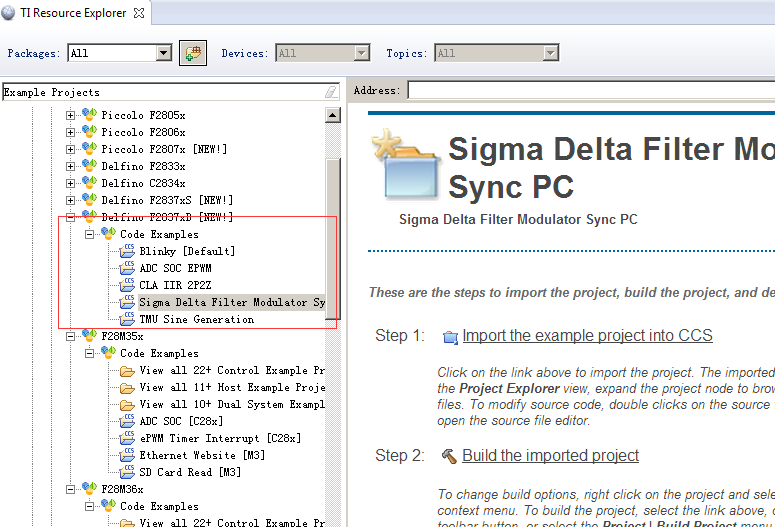
Task: Click Build the imported project link
Action: 551,455
